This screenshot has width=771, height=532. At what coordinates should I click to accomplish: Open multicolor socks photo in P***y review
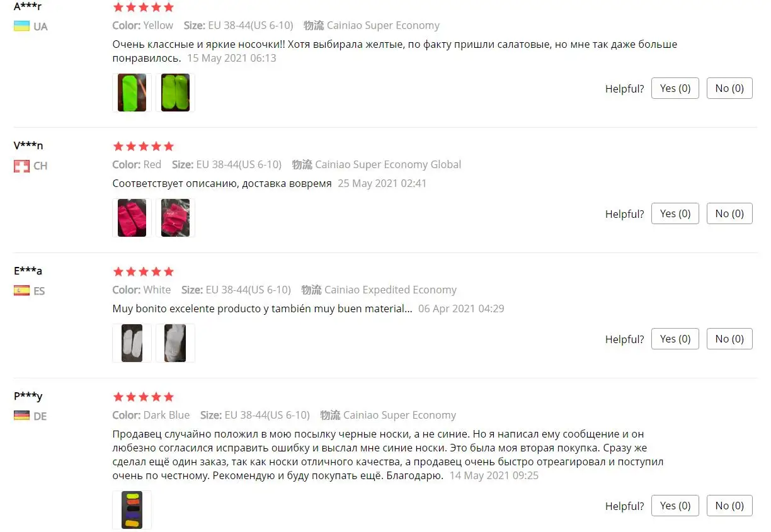point(132,510)
